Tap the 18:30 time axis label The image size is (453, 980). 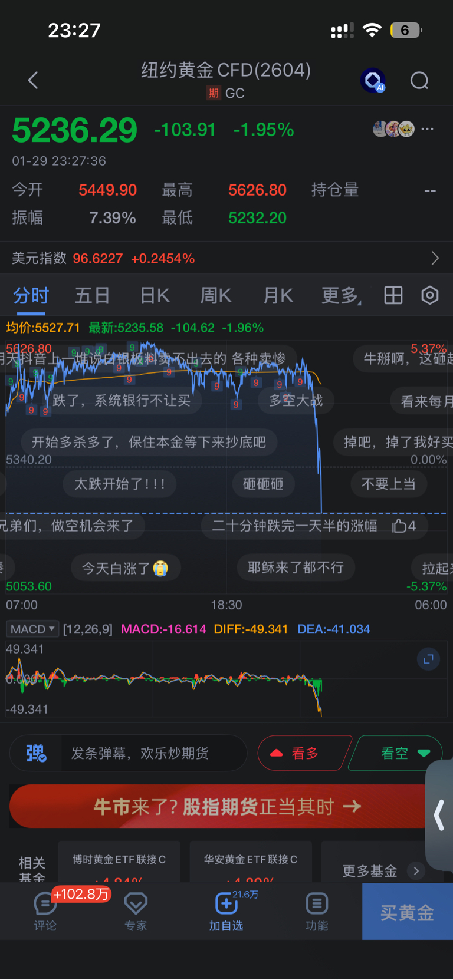point(226,605)
